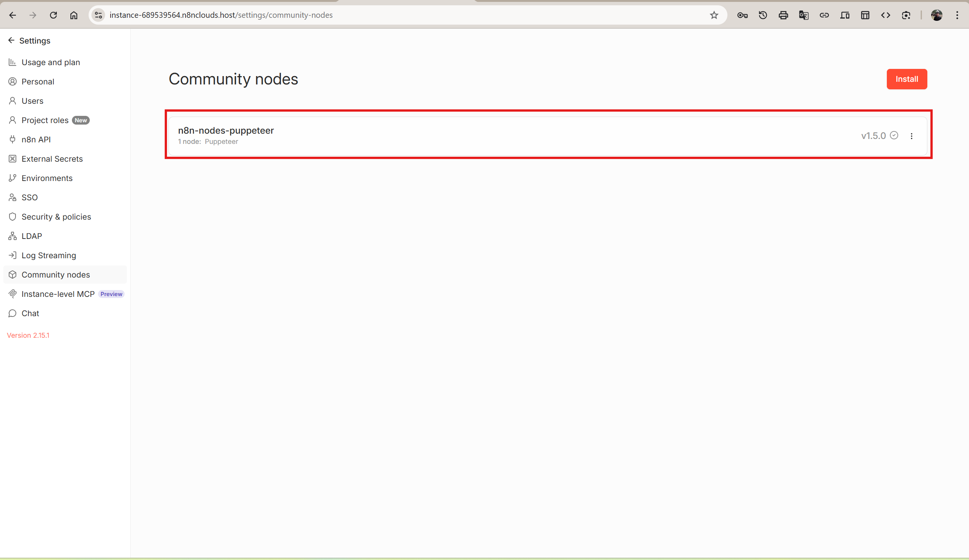Open Instance-level MCP settings

(65, 294)
